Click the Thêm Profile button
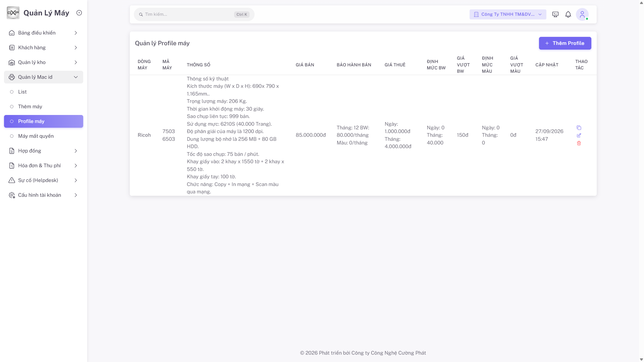This screenshot has height=362, width=644. [x=565, y=43]
